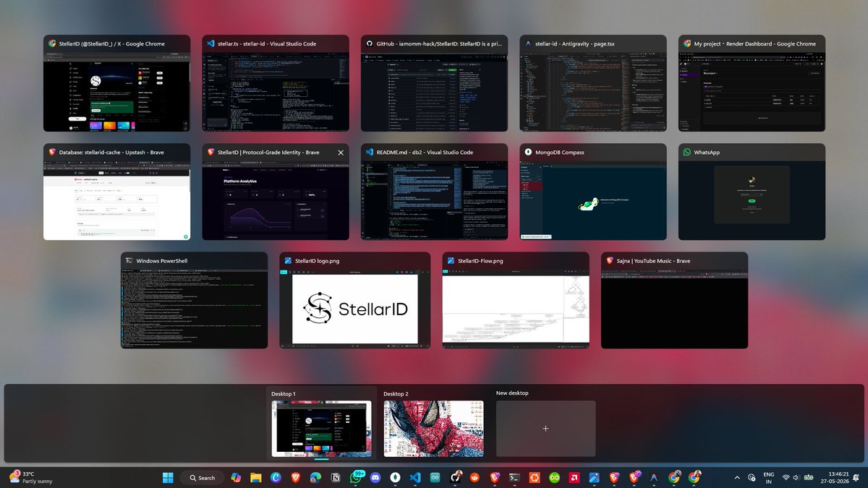Image resolution: width=868 pixels, height=488 pixels.
Task: Open the volume control in tray
Action: [x=798, y=477]
